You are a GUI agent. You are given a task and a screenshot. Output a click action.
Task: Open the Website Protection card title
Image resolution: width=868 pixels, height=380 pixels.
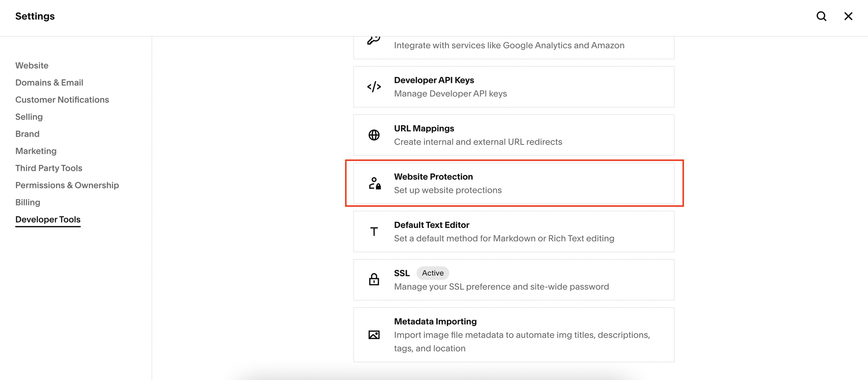433,177
